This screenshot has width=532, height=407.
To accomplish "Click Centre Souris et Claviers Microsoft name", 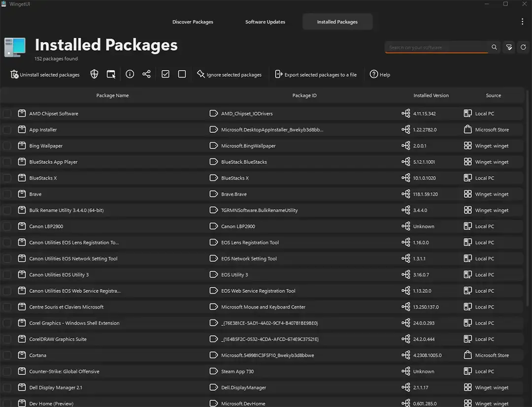I will (66, 307).
